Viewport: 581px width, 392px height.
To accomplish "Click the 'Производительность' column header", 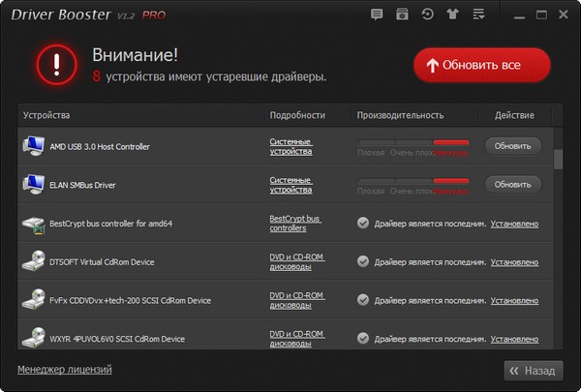I will (x=400, y=116).
